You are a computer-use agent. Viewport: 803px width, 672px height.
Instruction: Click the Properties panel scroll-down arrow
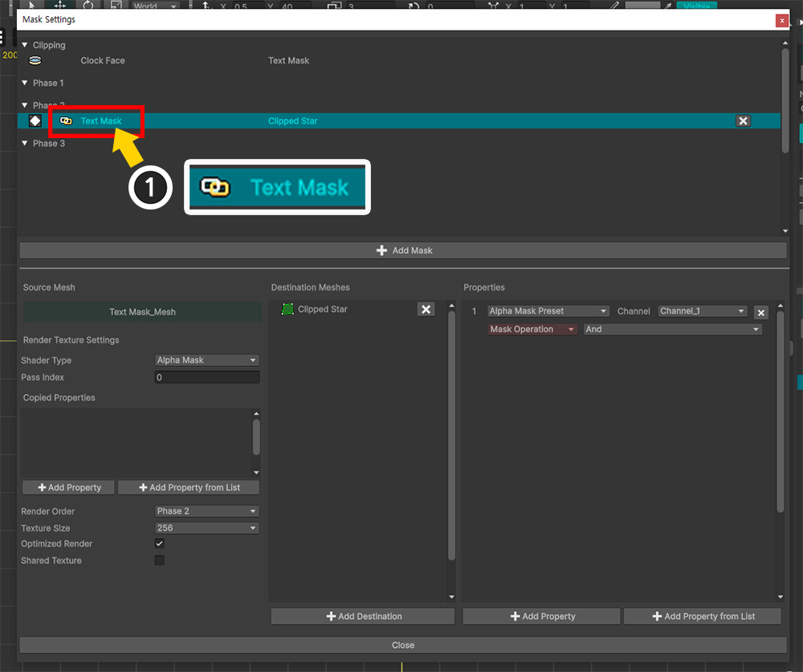[x=780, y=597]
